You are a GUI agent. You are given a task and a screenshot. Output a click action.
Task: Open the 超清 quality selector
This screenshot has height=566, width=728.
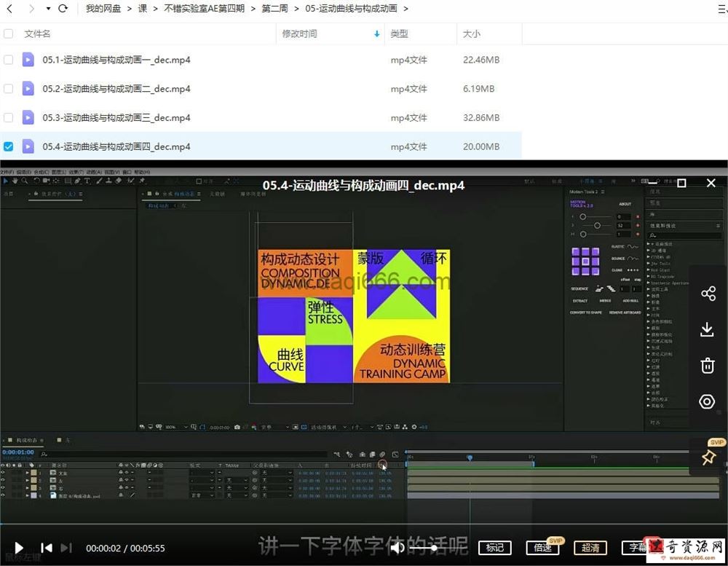coord(590,548)
